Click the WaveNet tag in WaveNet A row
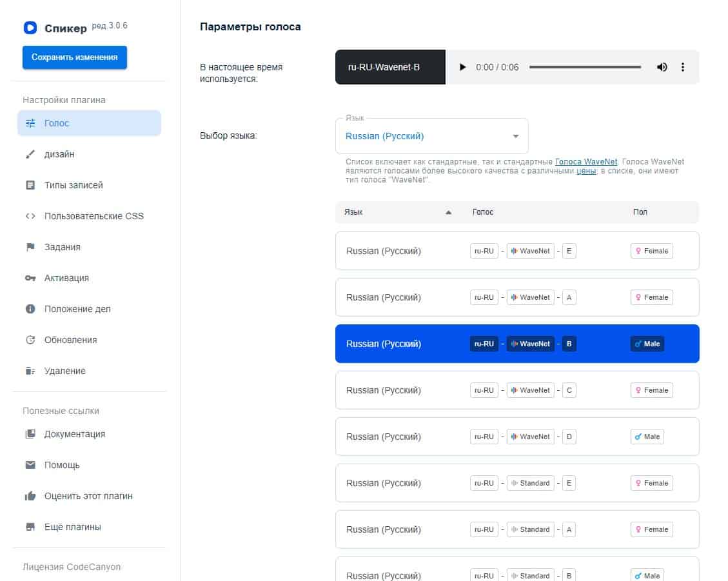This screenshot has width=728, height=581. (530, 297)
